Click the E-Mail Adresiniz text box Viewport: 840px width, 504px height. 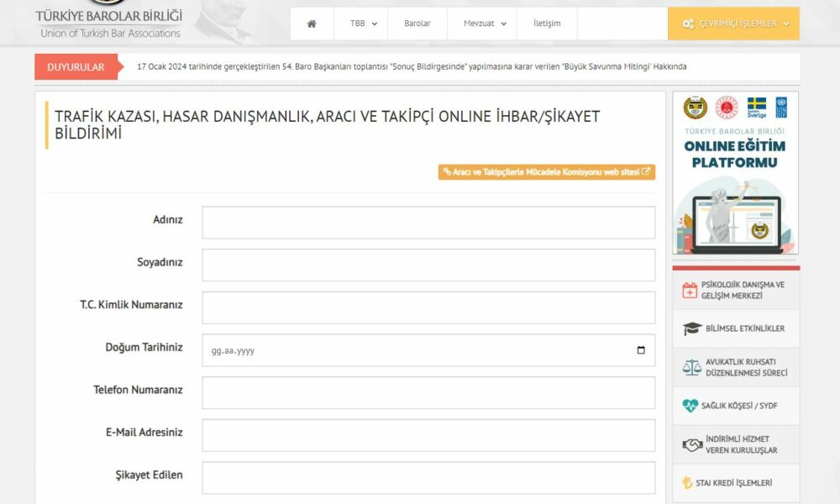click(428, 435)
